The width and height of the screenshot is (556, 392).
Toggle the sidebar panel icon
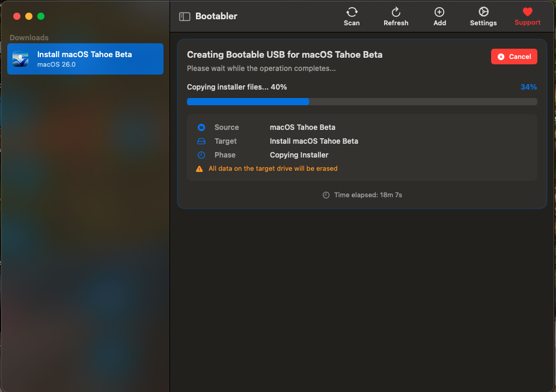pos(185,16)
